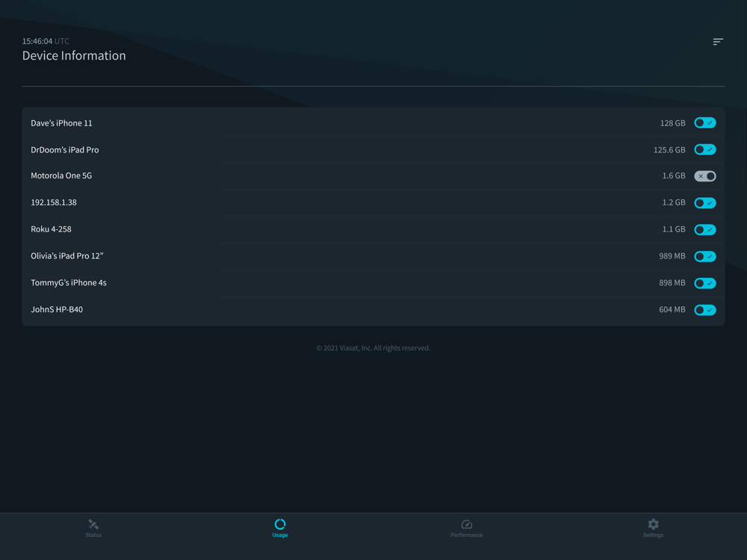Click Olivia's iPad Pro 12" device name

point(67,255)
